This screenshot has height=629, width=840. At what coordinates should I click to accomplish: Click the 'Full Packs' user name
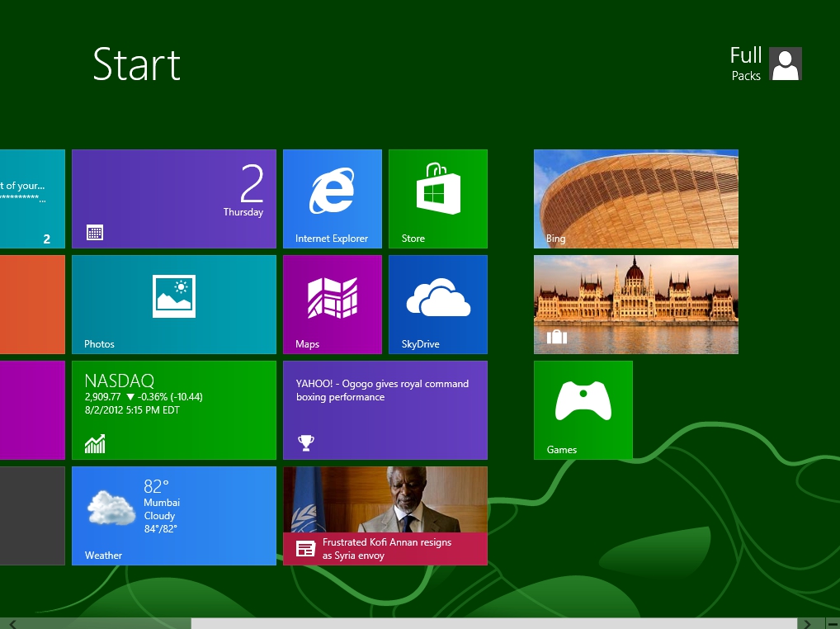coord(746,64)
